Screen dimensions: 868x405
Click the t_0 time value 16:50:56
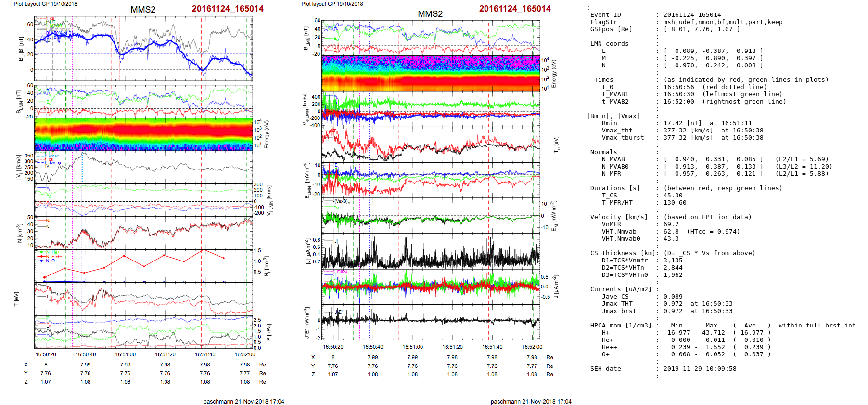pyautogui.click(x=678, y=87)
